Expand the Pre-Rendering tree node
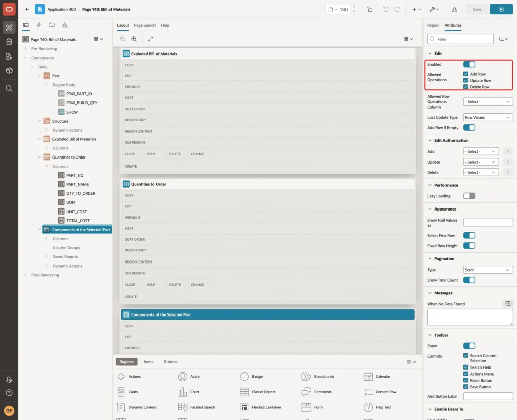The image size is (517, 420). 25,48
